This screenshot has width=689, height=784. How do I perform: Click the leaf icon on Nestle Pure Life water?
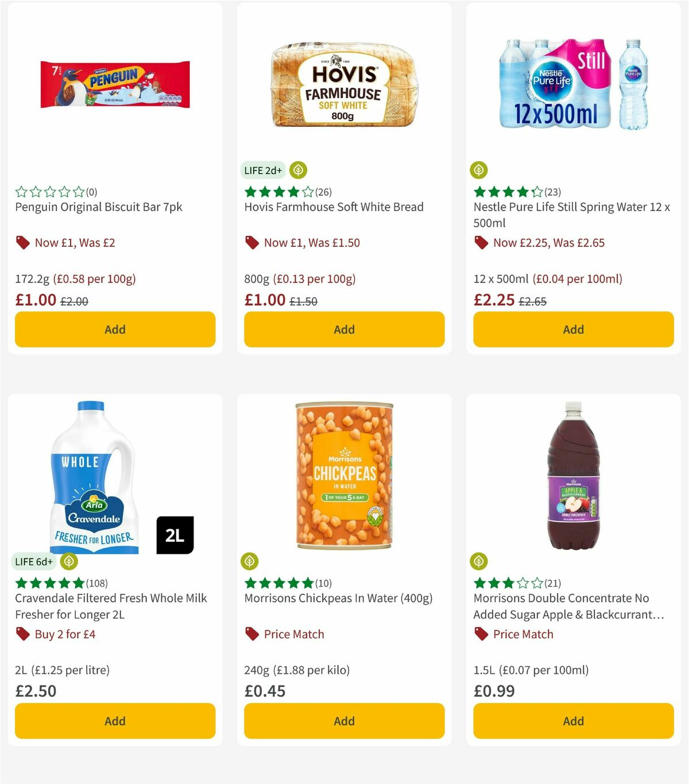click(479, 170)
